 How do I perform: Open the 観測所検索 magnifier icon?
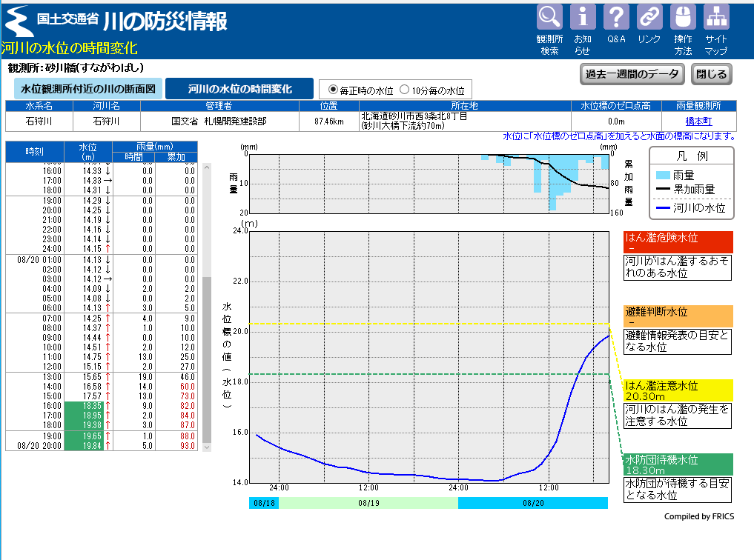(549, 16)
